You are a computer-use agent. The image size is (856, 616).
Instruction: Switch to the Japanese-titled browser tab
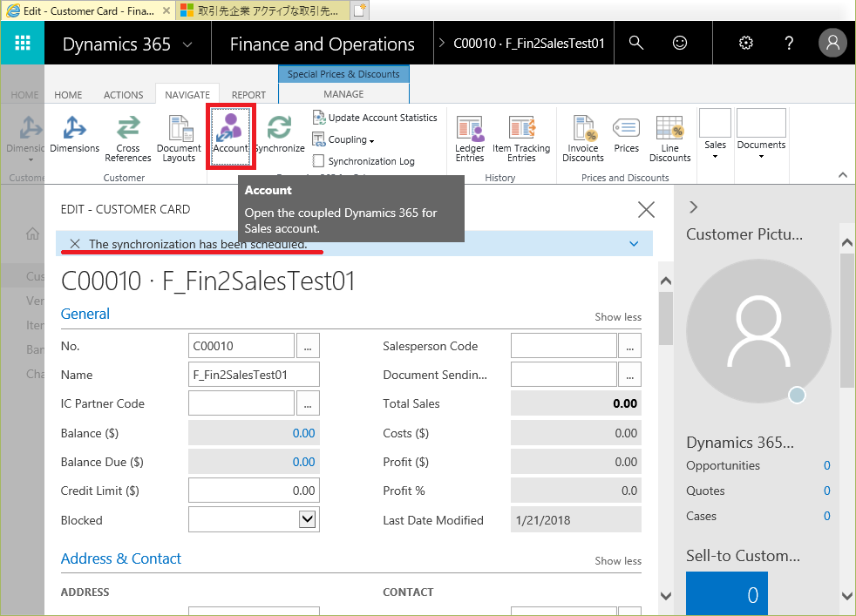click(263, 10)
